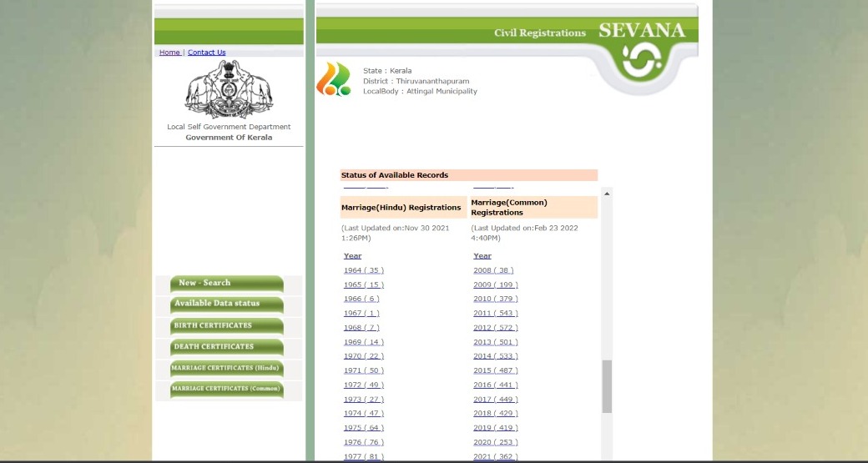Open Hindu year 1975 ( 64 )
The width and height of the screenshot is (868, 463).
tap(364, 428)
